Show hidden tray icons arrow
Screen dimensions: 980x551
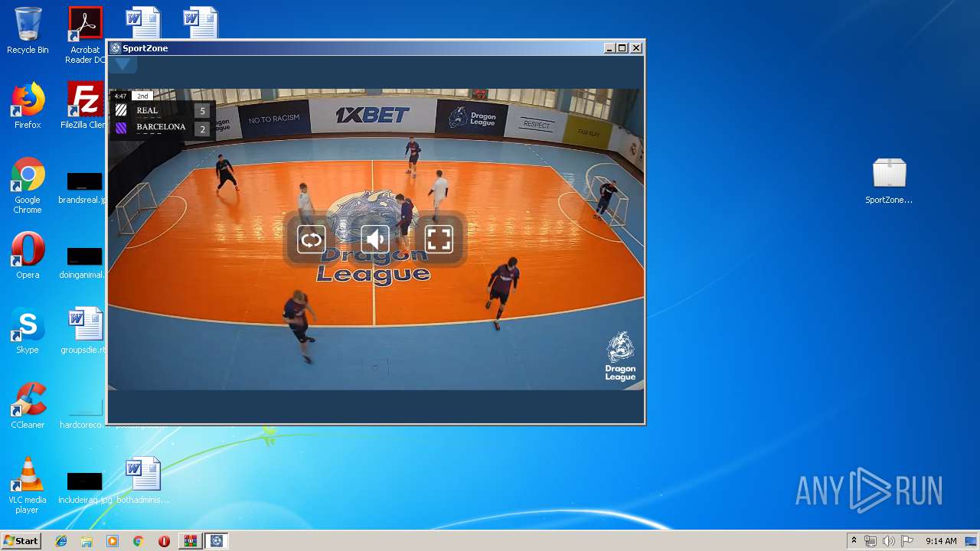[x=854, y=541]
